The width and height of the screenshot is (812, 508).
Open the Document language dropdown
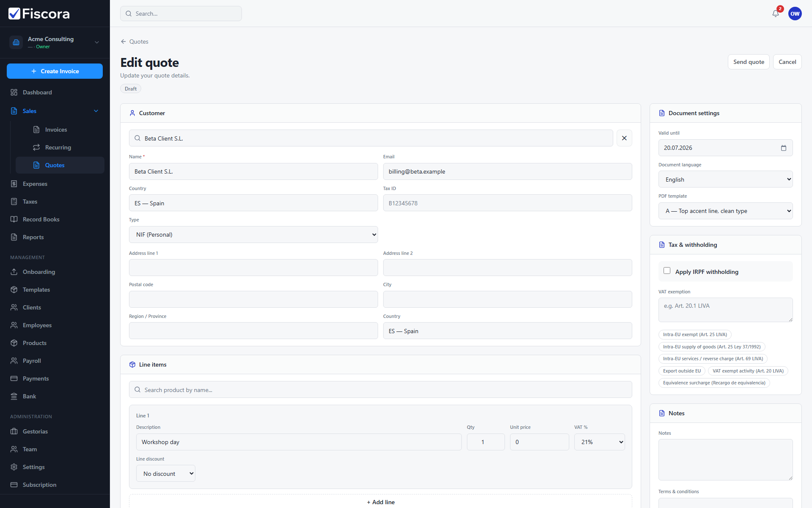pyautogui.click(x=725, y=179)
